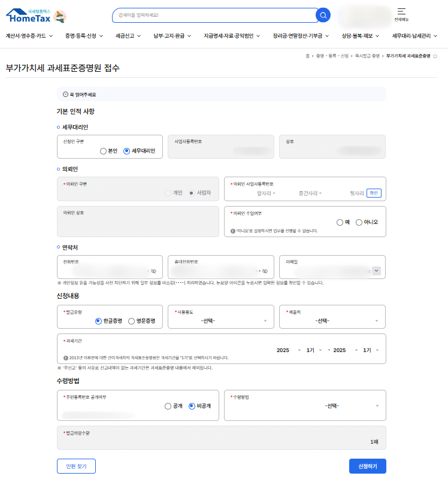Reveal masked 휴대전화번호 with eye icon
The image size is (448, 482).
click(264, 271)
